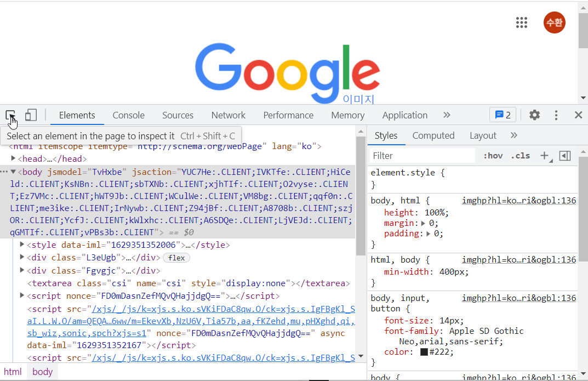Toggle the .cls class editor button
The height and width of the screenshot is (381, 588).
521,156
